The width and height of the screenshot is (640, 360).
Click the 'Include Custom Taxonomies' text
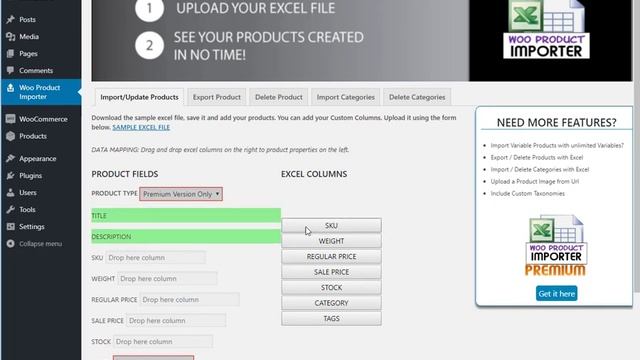click(527, 193)
